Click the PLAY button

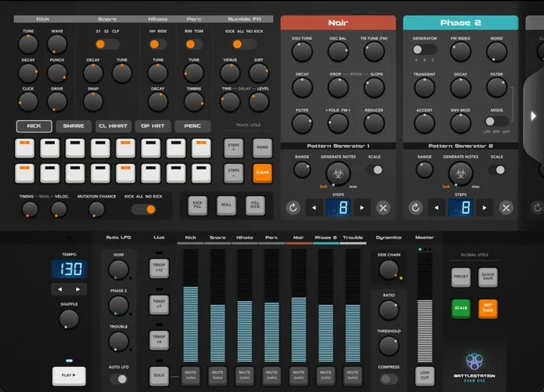69,376
